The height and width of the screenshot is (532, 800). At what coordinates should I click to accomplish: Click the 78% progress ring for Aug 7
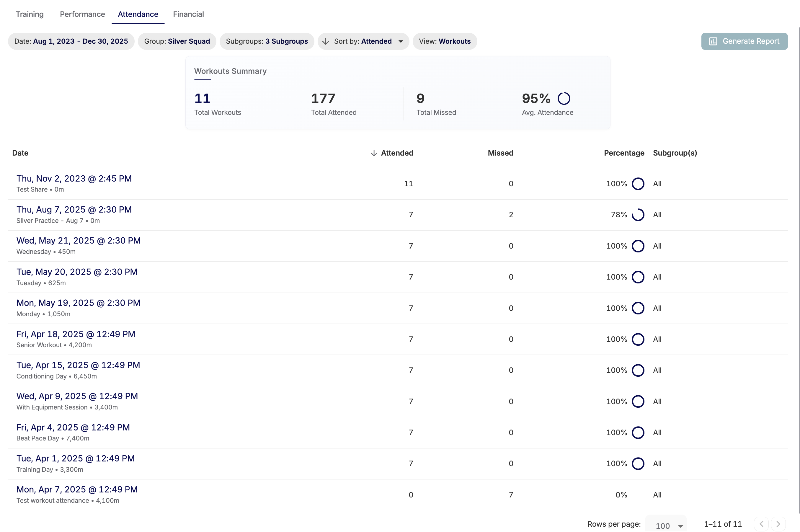(638, 215)
